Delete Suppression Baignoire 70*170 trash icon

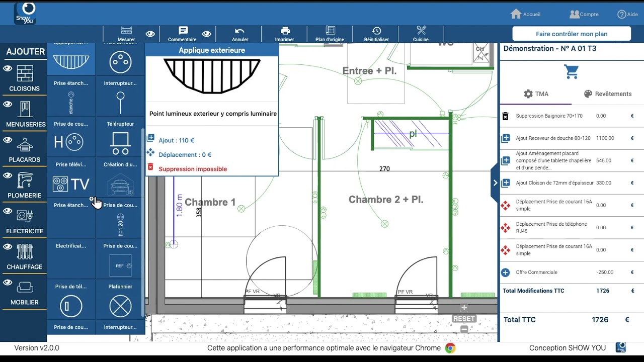506,116
